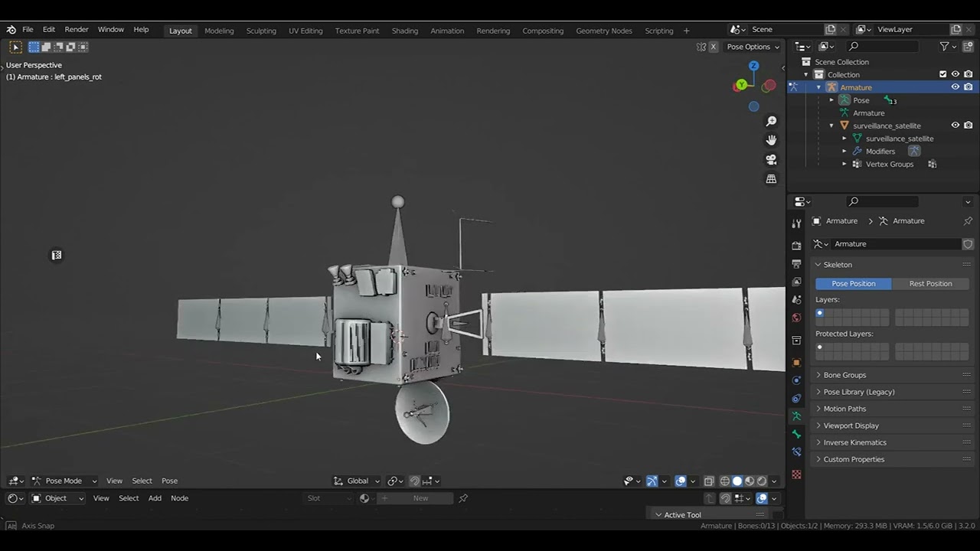
Task: Open the View Layer properties tab
Action: (796, 282)
